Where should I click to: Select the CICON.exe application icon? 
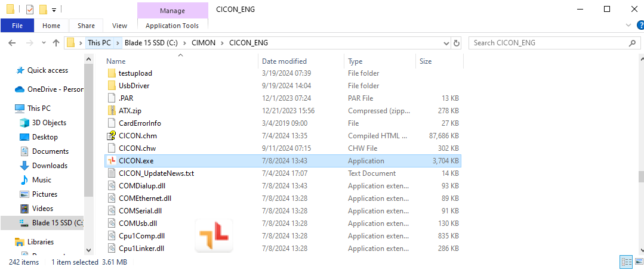[x=112, y=161]
